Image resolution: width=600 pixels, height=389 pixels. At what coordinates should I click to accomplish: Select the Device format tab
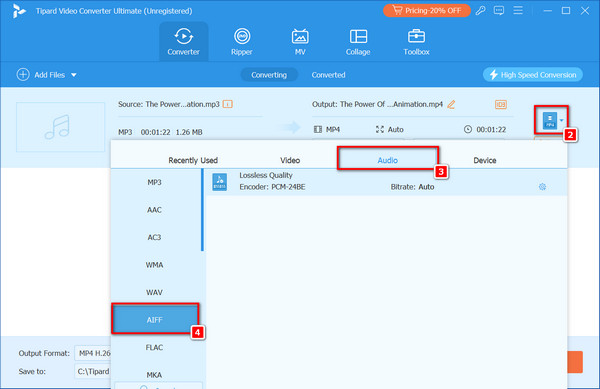(485, 160)
